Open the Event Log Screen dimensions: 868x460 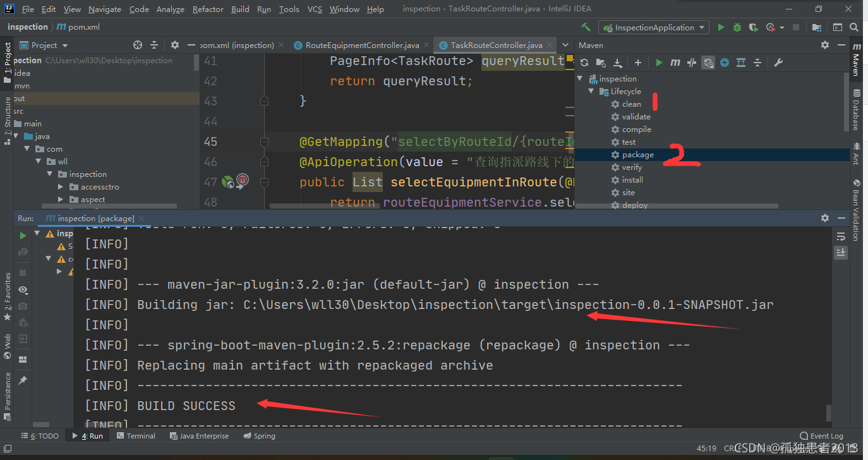tap(821, 436)
